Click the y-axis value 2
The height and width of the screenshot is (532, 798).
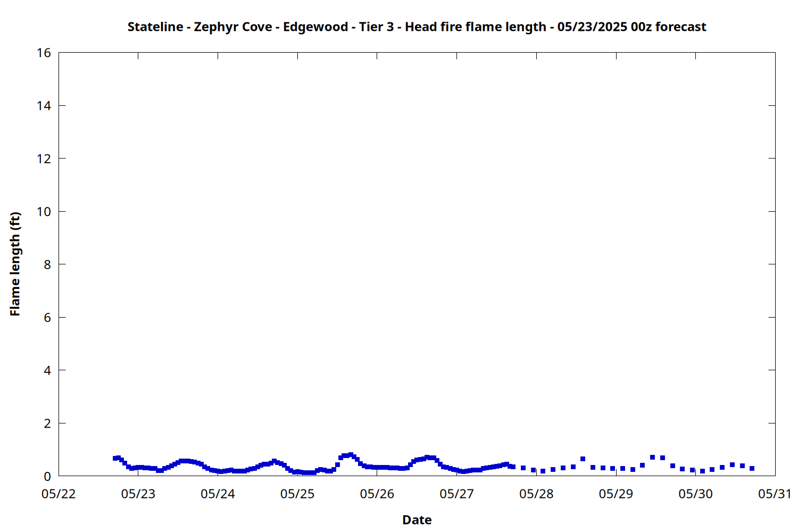click(48, 423)
